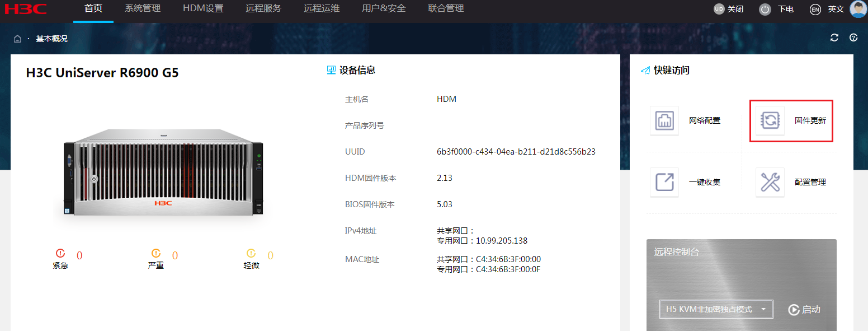
Task: Open help via the question mark icon
Action: point(853,38)
